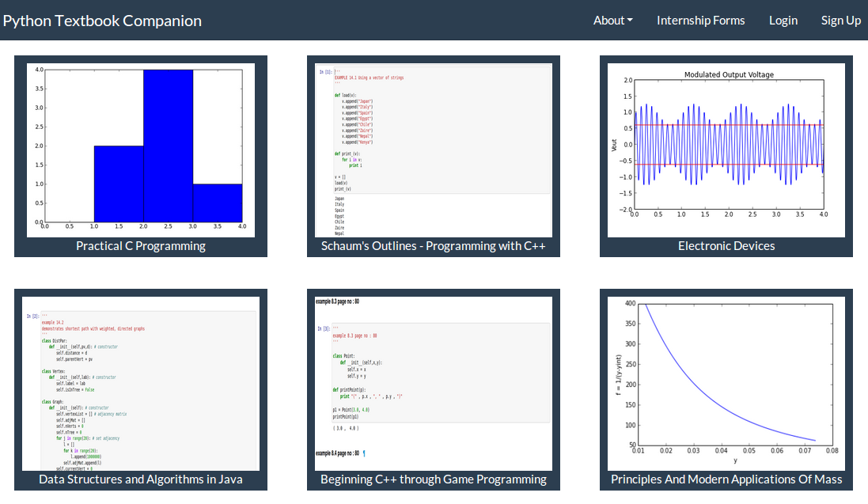Open the Data Structures Java code thumbnail
868x504 pixels.
[141, 384]
